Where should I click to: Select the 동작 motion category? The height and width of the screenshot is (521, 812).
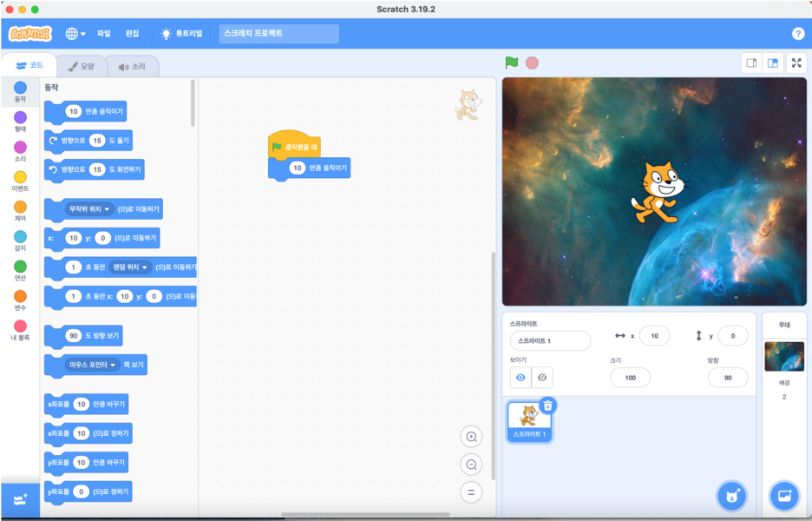[x=20, y=92]
